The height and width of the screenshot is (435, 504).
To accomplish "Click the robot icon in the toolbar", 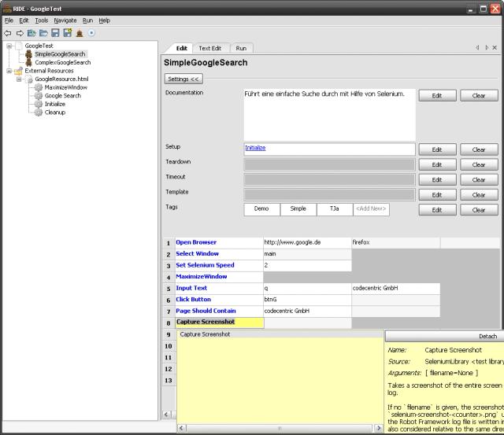I will (80, 33).
